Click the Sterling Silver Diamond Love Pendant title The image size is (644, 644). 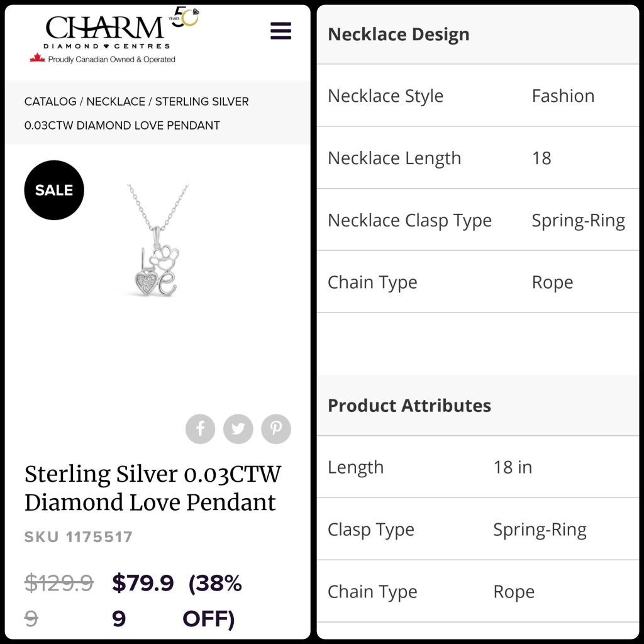[x=152, y=488]
